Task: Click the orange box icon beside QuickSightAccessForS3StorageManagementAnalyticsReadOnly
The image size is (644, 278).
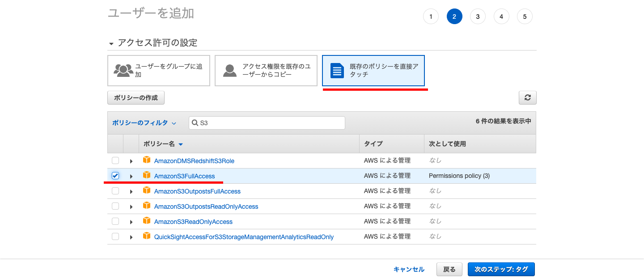Action: click(146, 236)
